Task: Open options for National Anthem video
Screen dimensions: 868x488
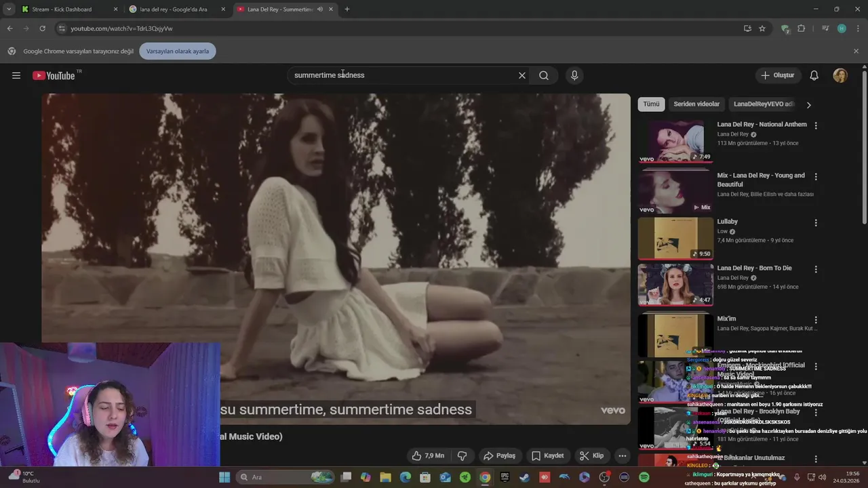Action: point(816,125)
